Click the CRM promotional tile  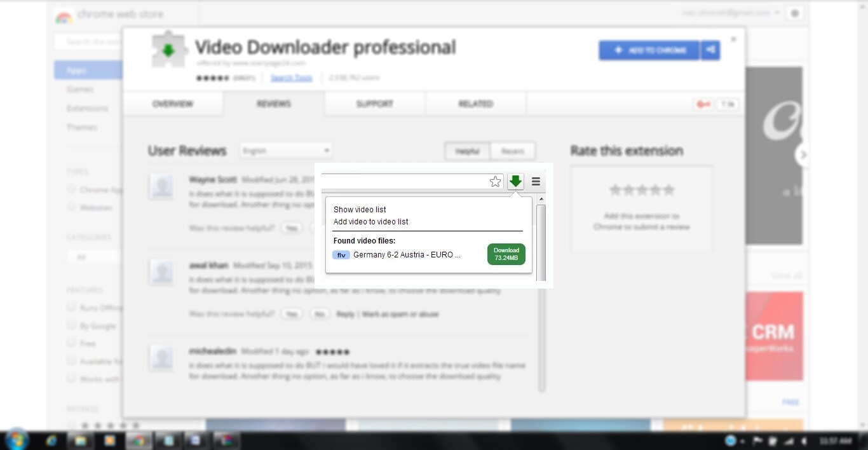click(774, 336)
